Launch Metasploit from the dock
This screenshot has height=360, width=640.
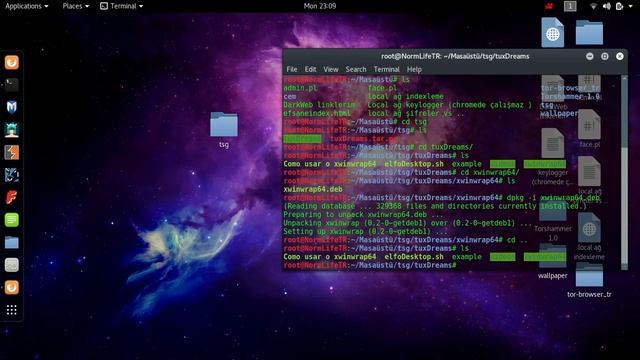click(x=11, y=107)
